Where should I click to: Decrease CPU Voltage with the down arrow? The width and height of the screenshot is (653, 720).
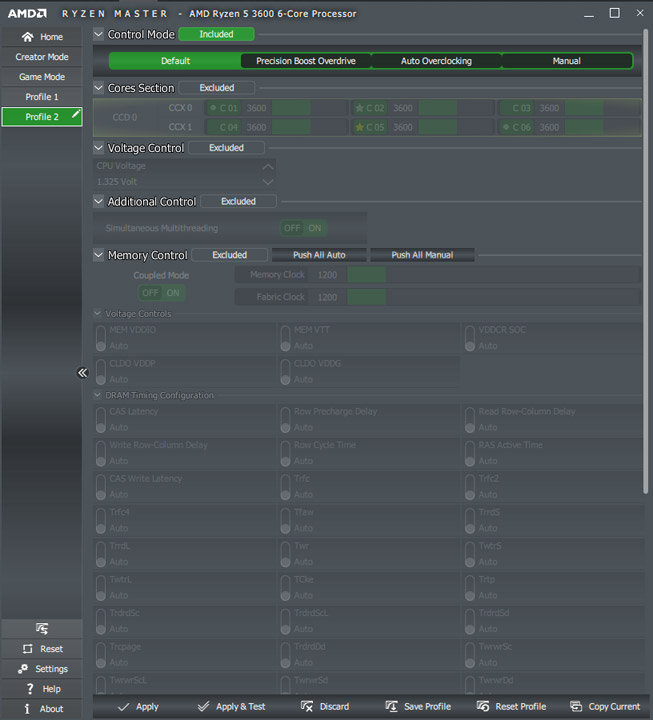pyautogui.click(x=268, y=182)
